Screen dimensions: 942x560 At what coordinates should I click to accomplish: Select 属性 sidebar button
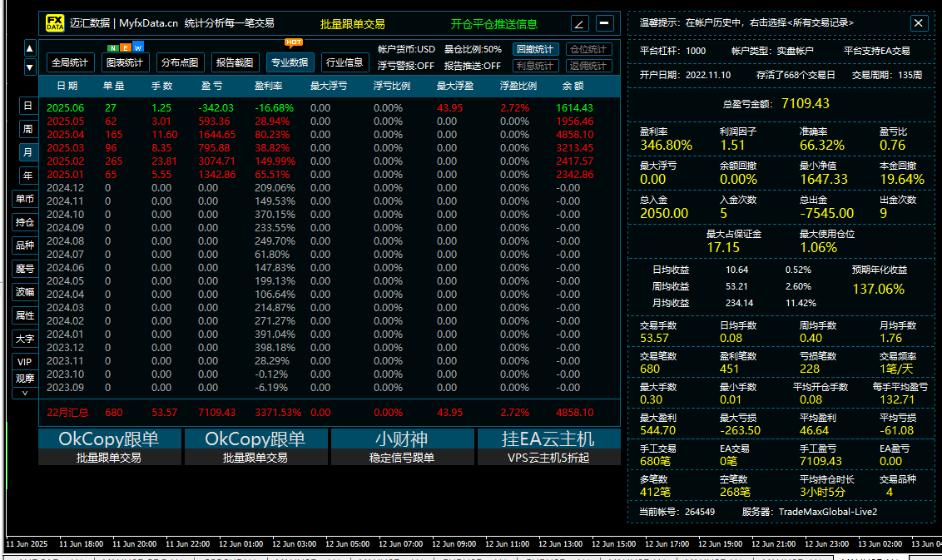pyautogui.click(x=25, y=315)
